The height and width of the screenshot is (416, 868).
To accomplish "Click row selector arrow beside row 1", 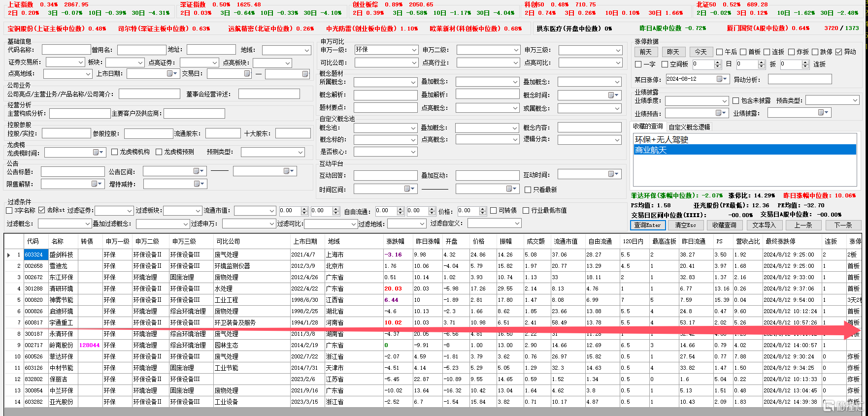I will point(9,255).
